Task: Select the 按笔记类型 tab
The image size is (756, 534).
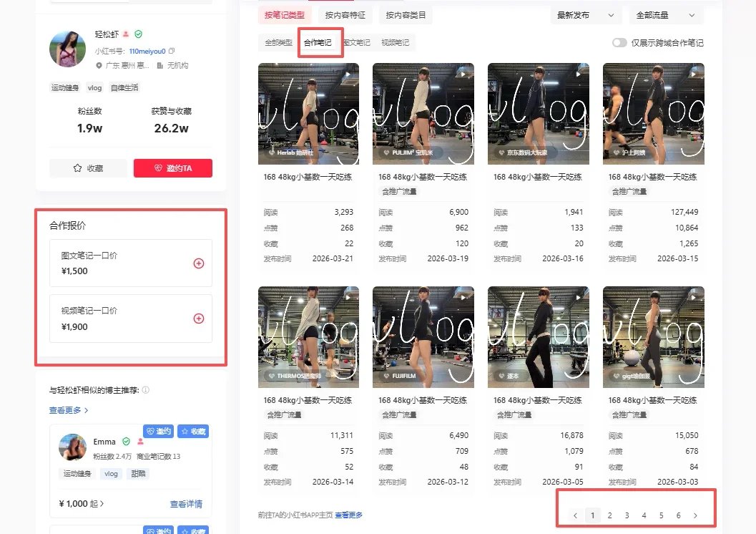Action: [285, 16]
